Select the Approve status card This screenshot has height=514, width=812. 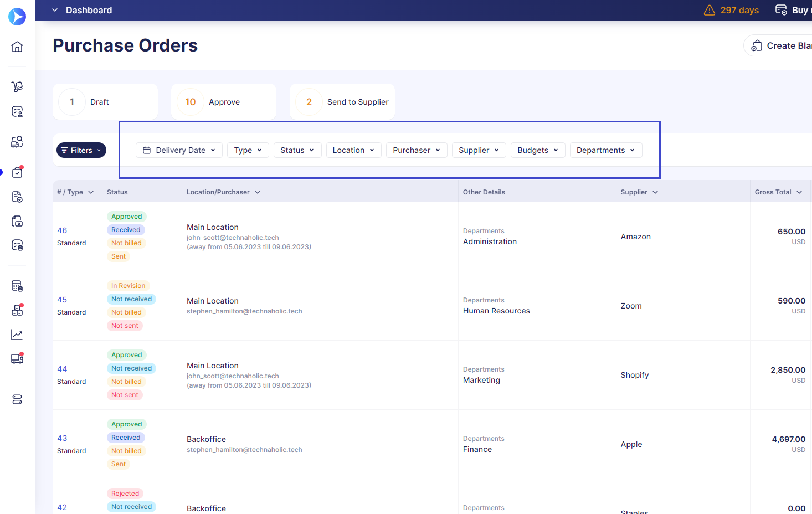click(224, 102)
